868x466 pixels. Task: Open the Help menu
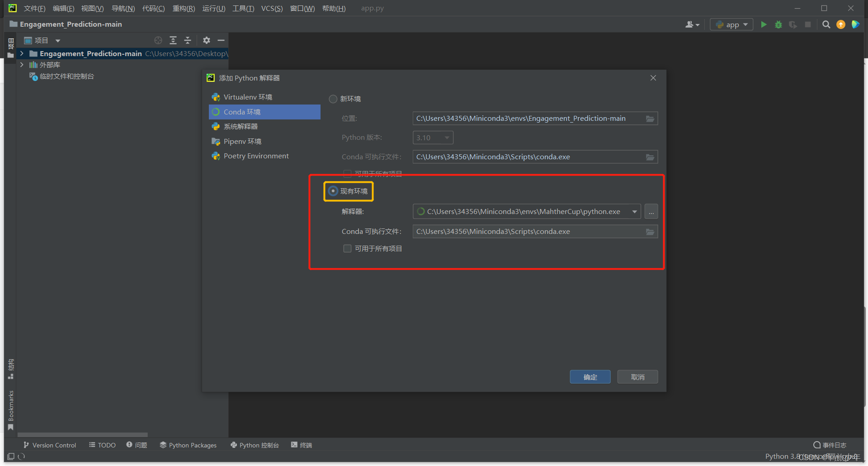tap(334, 9)
